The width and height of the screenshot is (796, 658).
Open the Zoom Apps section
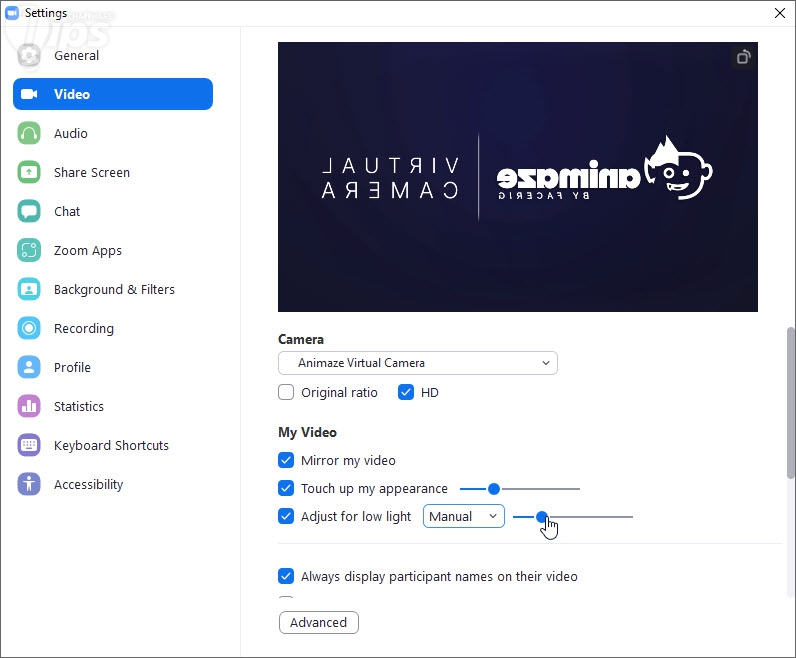(x=113, y=250)
